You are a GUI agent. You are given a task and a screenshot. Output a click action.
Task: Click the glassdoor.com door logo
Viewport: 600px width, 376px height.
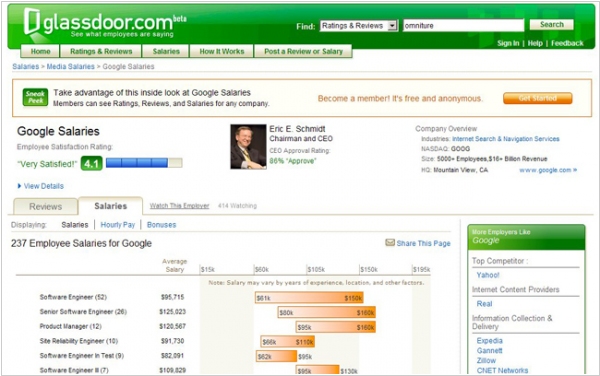(31, 22)
